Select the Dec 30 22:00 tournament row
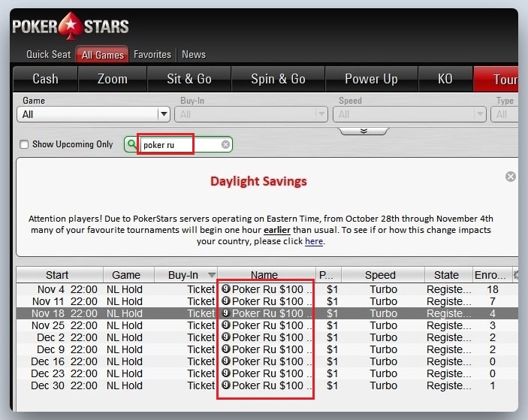528x420 pixels. pyautogui.click(x=267, y=385)
